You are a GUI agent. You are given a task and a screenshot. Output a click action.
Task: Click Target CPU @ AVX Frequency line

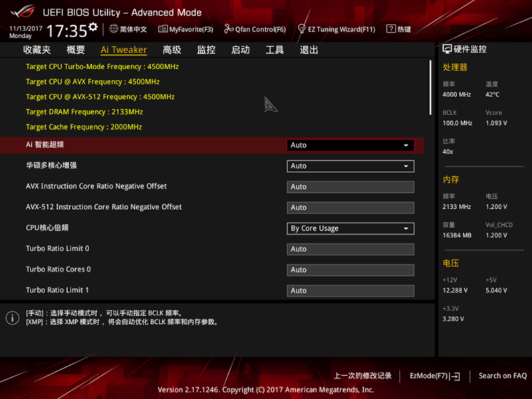point(92,82)
